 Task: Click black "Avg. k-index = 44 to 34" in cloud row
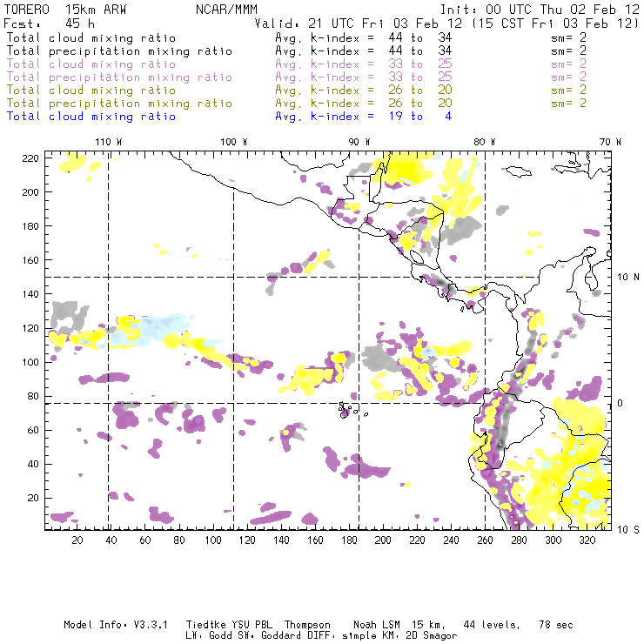pyautogui.click(x=364, y=38)
